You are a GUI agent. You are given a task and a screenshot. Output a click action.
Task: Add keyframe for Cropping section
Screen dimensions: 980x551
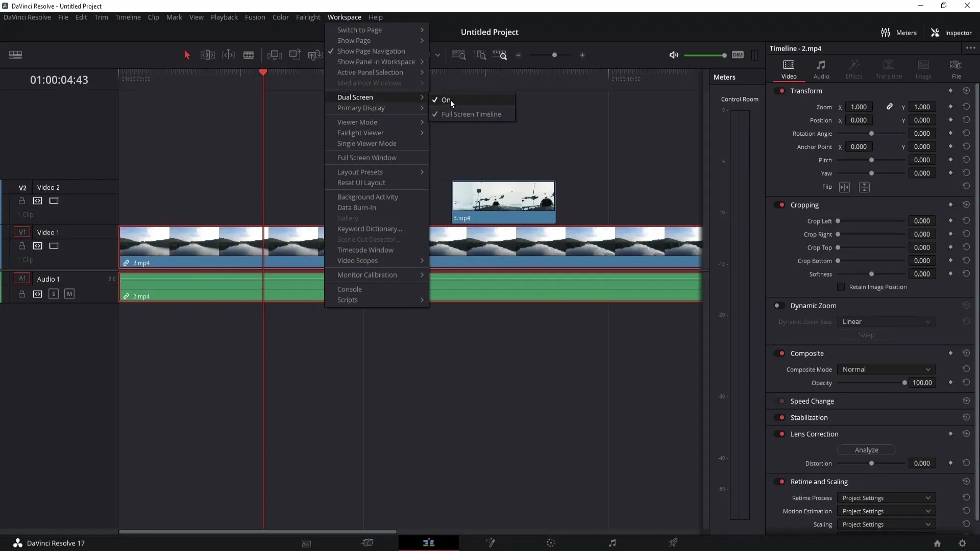tap(950, 205)
